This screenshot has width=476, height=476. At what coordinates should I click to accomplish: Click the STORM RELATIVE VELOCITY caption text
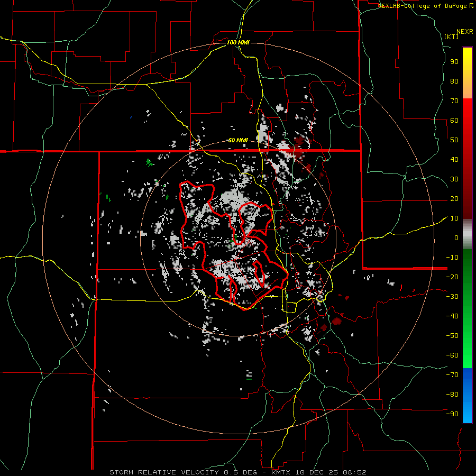pos(164,472)
